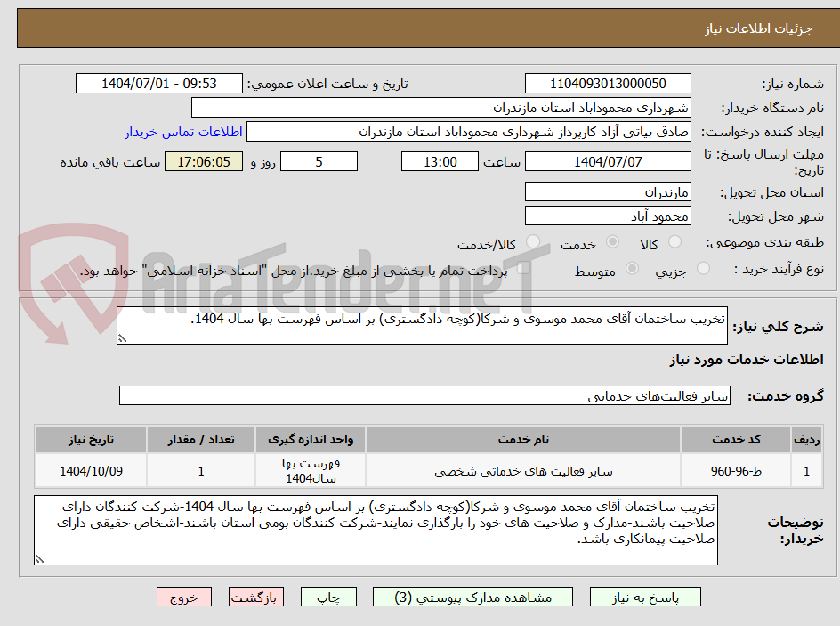Click the need number field 1104093013000050
The width and height of the screenshot is (840, 626).
click(608, 84)
